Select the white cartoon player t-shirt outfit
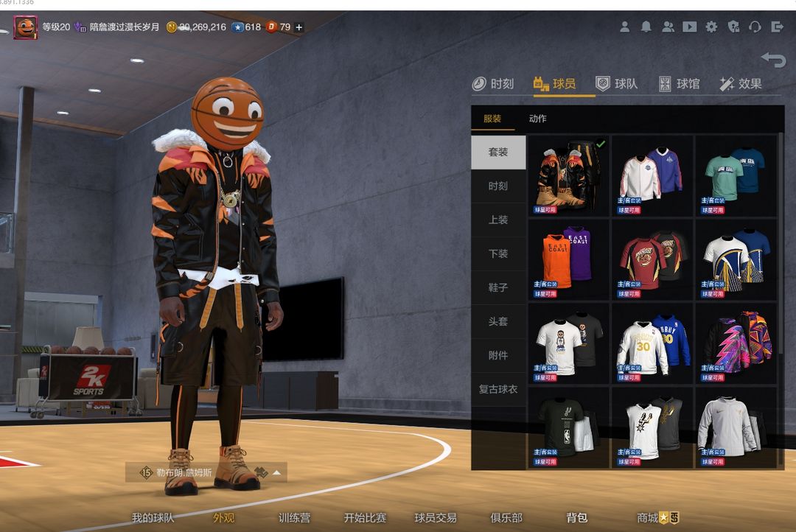Viewport: 796px width, 532px height. 568,343
